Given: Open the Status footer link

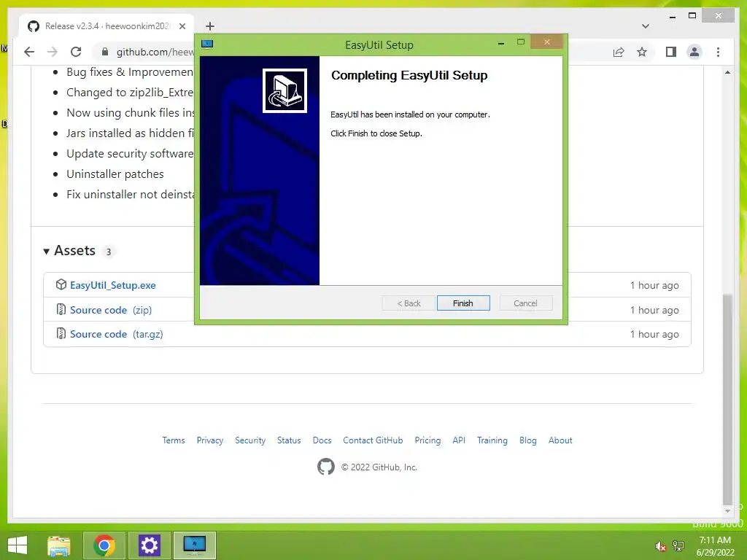Looking at the screenshot, I should 289,440.
